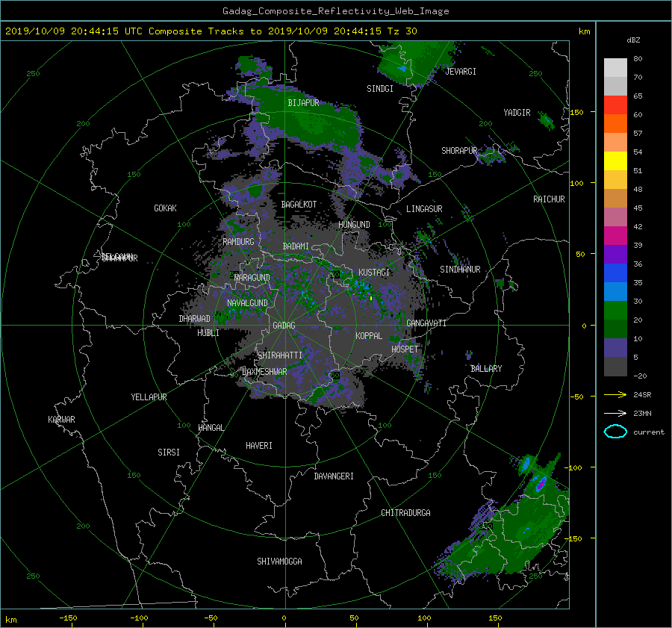Click the magenta 39 dBZ legend swatch
Viewport: 672px width, 628px height.
[615, 236]
